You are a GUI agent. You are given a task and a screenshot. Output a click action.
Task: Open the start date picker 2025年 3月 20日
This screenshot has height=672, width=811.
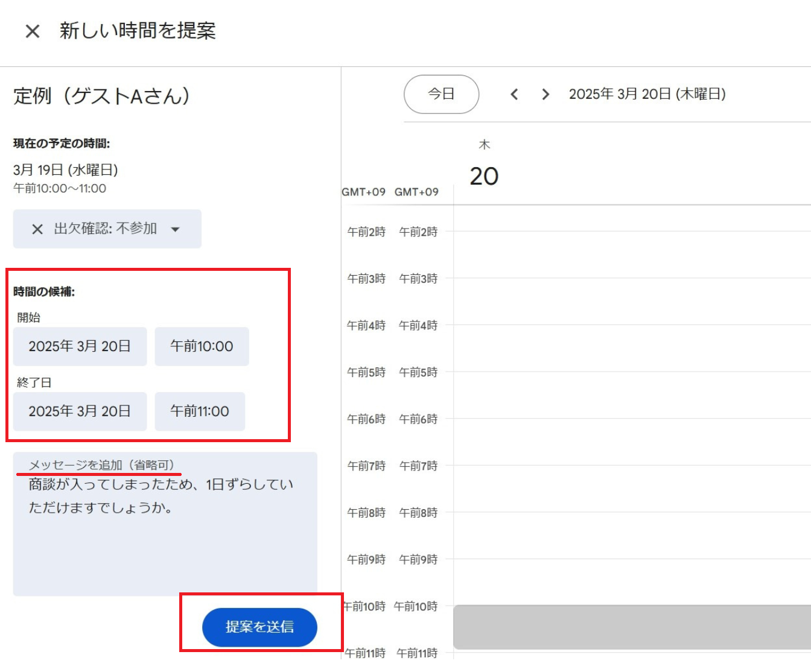(x=80, y=347)
